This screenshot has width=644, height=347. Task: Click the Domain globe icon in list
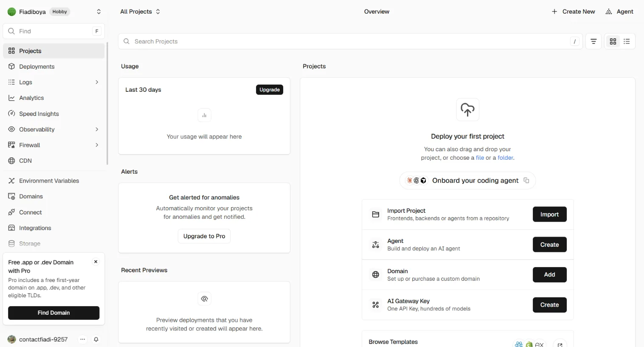(x=376, y=275)
